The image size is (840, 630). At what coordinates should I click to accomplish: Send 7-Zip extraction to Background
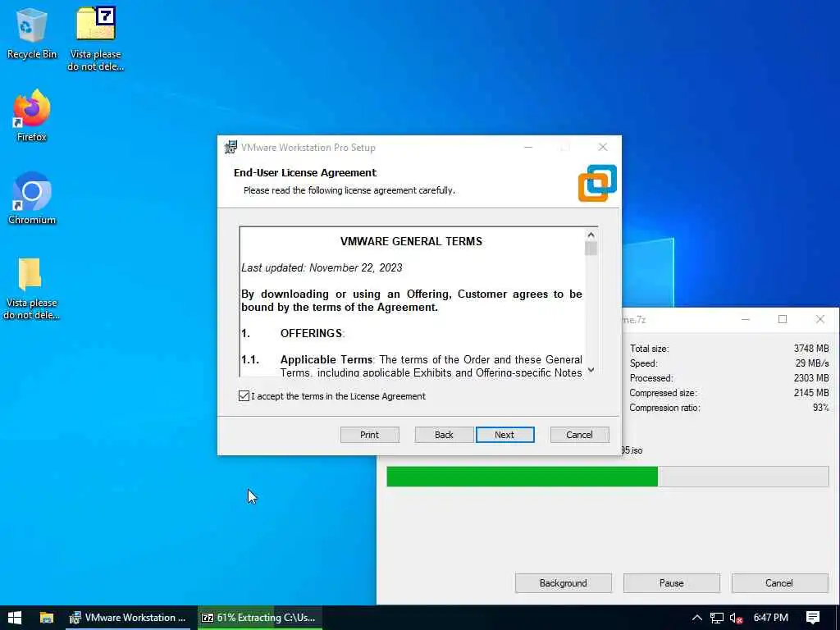[563, 583]
